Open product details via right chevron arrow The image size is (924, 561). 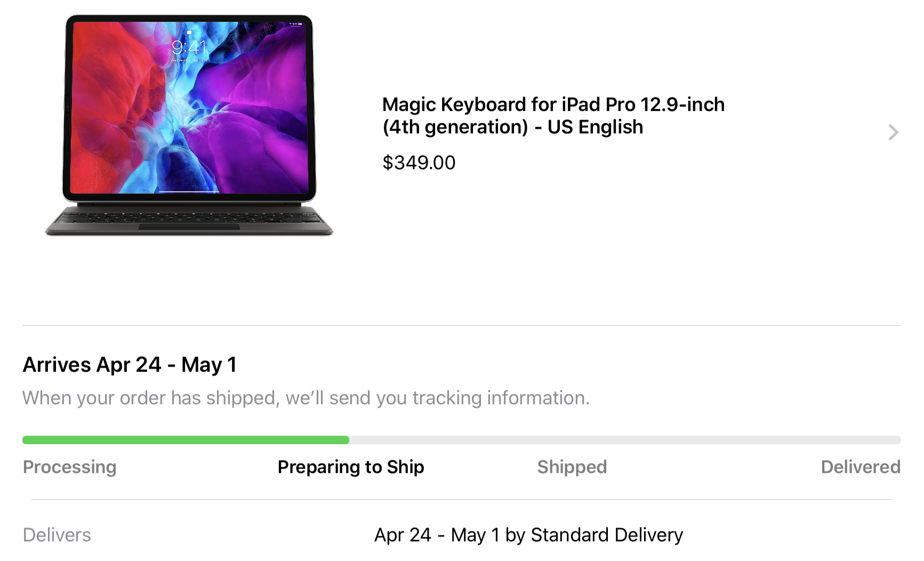click(x=893, y=132)
